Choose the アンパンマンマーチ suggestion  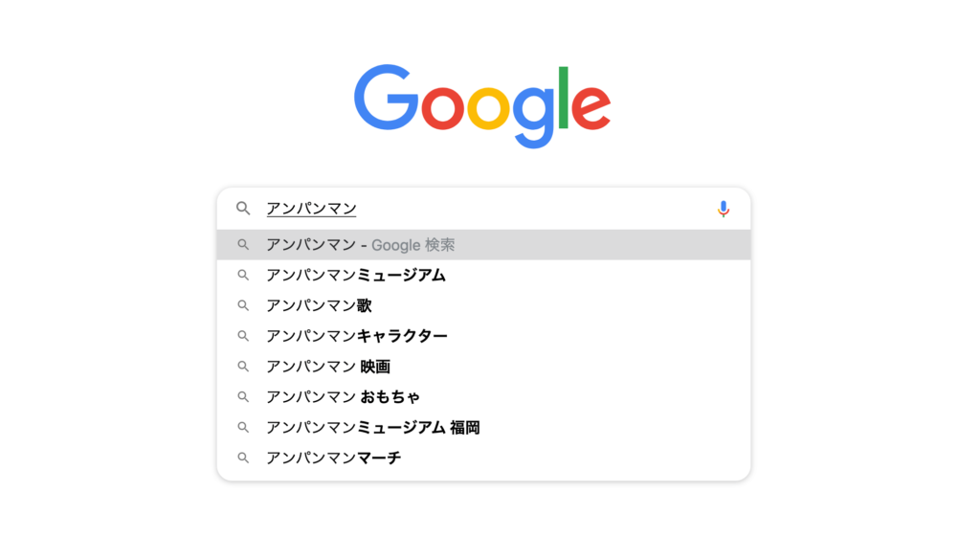(x=483, y=459)
